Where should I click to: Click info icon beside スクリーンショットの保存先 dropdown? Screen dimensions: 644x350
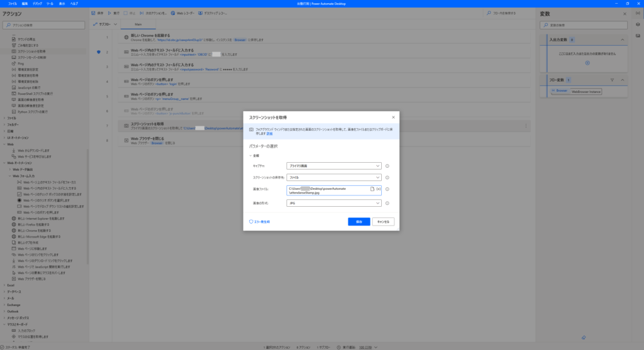[x=387, y=178]
